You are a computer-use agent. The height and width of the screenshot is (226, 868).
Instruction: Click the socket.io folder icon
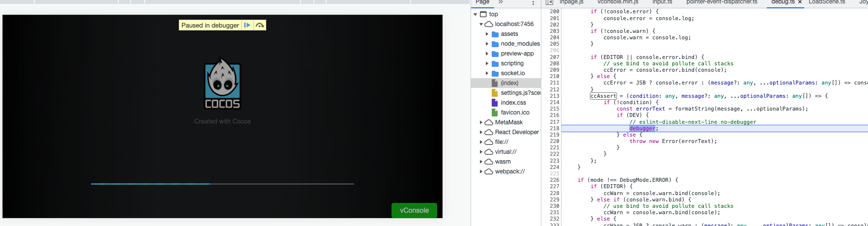coord(495,73)
